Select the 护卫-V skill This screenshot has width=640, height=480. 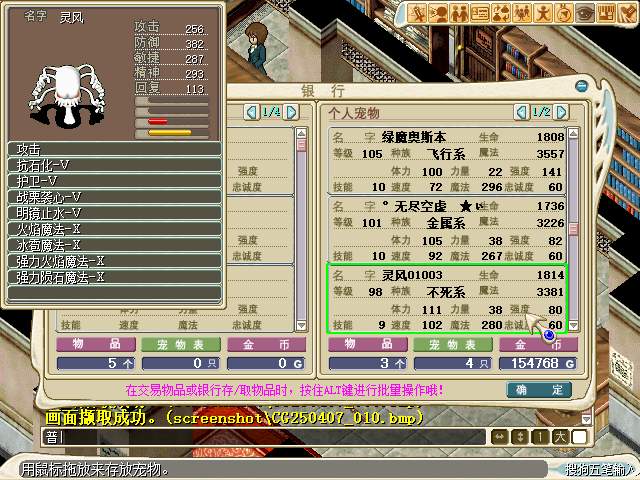[114, 181]
